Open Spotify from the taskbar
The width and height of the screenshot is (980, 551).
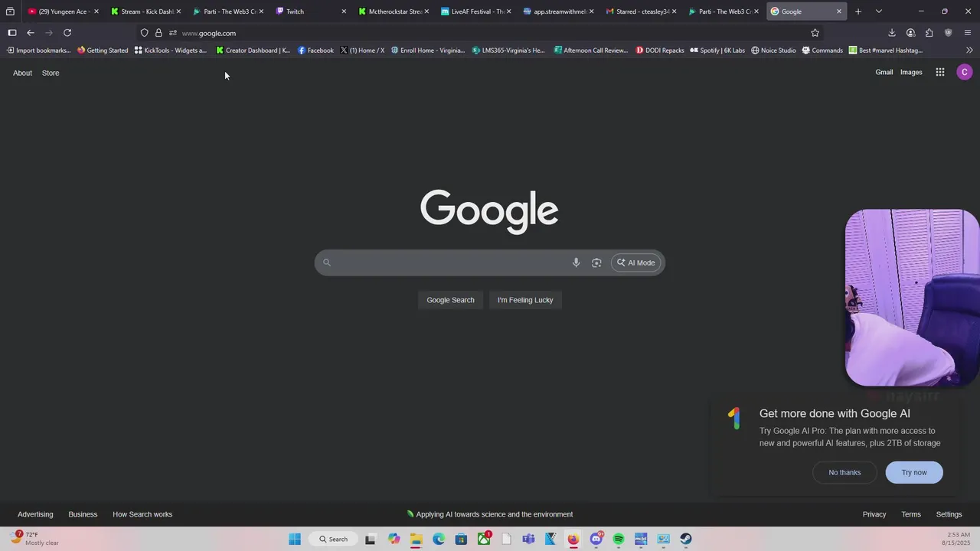pos(619,539)
